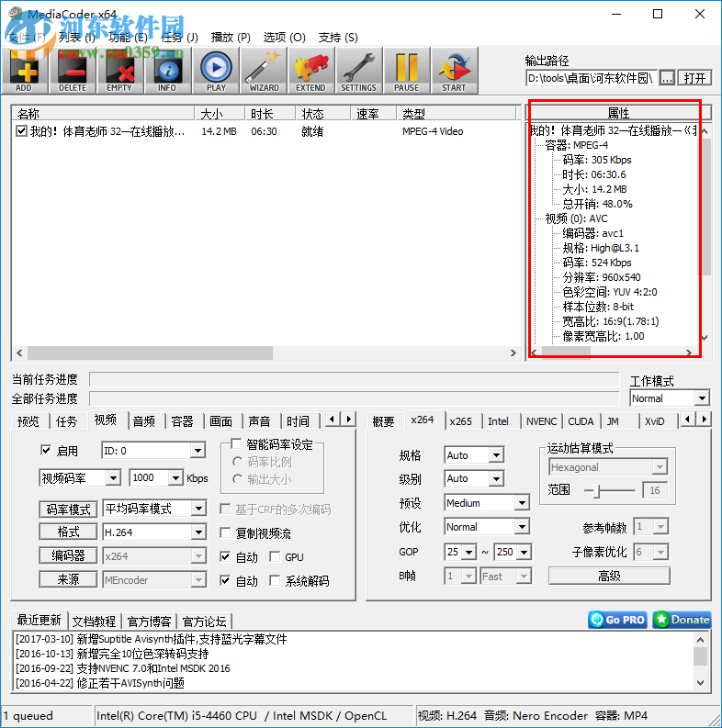Click the Go PRO badge
Image resolution: width=722 pixels, height=728 pixels.
(x=617, y=620)
